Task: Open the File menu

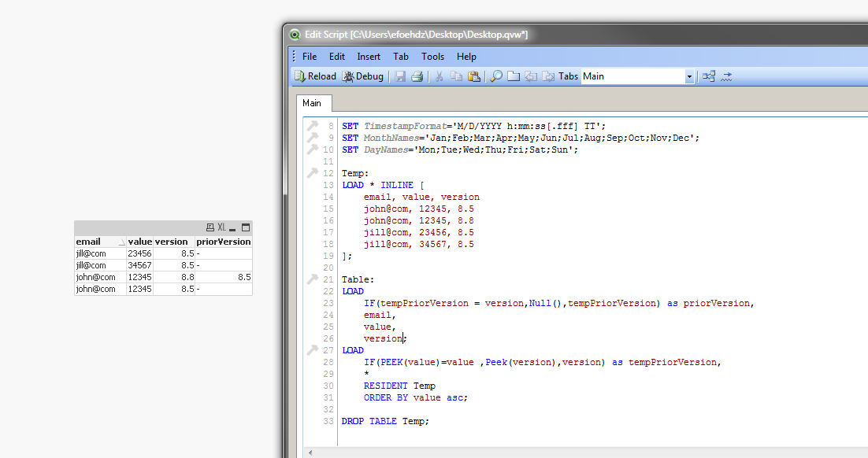Action: pyautogui.click(x=310, y=57)
